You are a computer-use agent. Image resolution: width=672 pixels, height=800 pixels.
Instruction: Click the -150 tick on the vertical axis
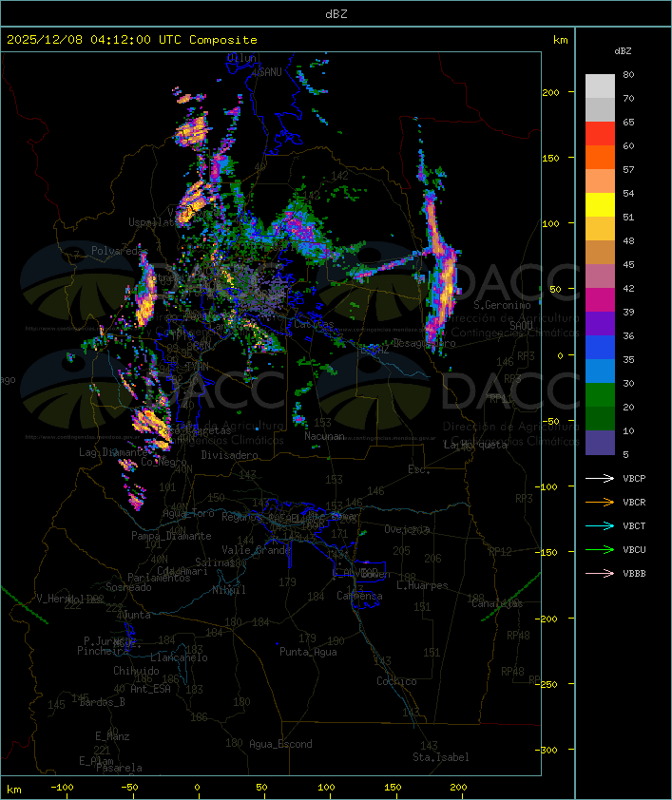coord(548,552)
